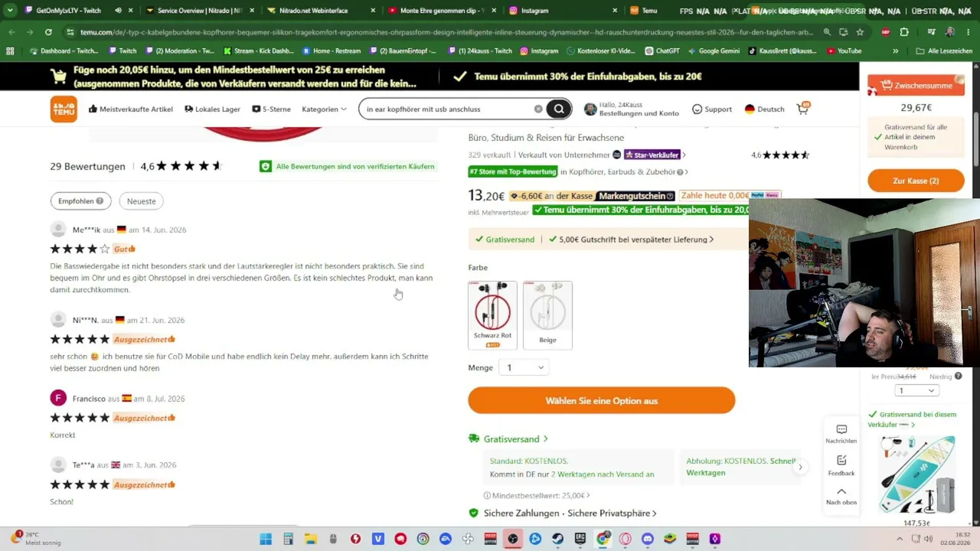This screenshot has width=980, height=551.
Task: Expand the late delivery Gutschrift info
Action: [632, 240]
